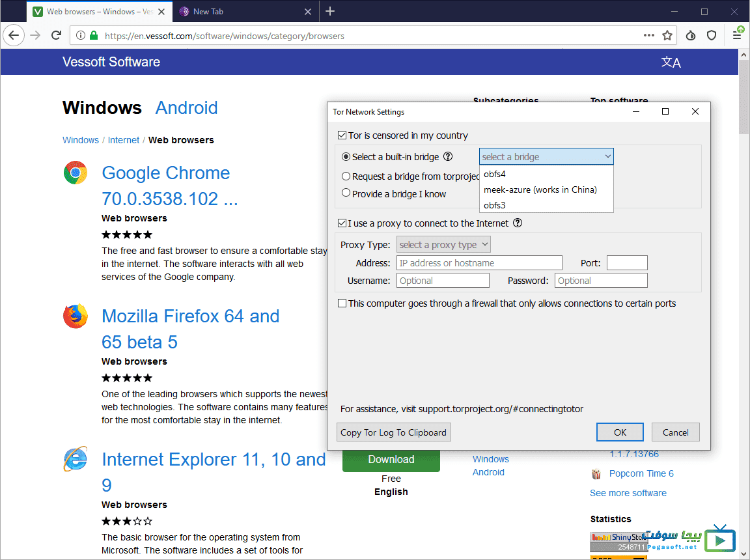Collapse the select a bridge dropdown
Screen dimensions: 750x560
(x=546, y=156)
